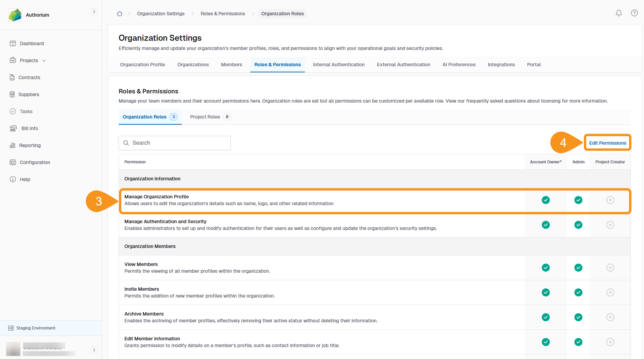
Task: Open Reporting in the sidebar
Action: click(30, 145)
